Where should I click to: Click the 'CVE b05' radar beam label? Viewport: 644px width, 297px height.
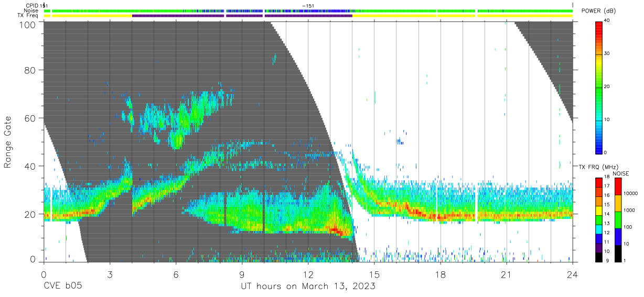pos(62,287)
